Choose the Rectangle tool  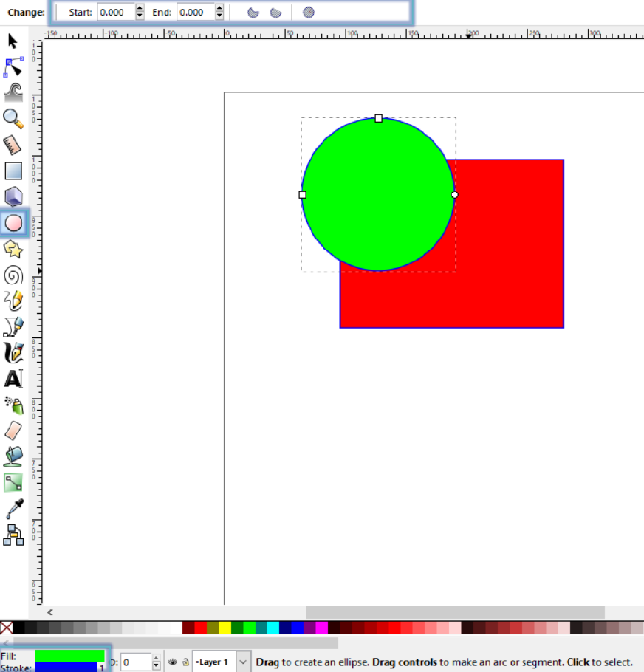coord(13,171)
